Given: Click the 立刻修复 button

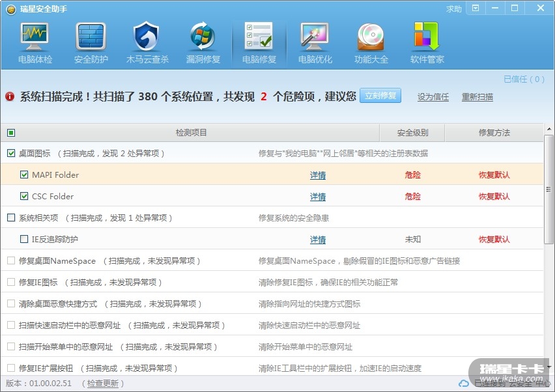Looking at the screenshot, I should click(x=380, y=96).
